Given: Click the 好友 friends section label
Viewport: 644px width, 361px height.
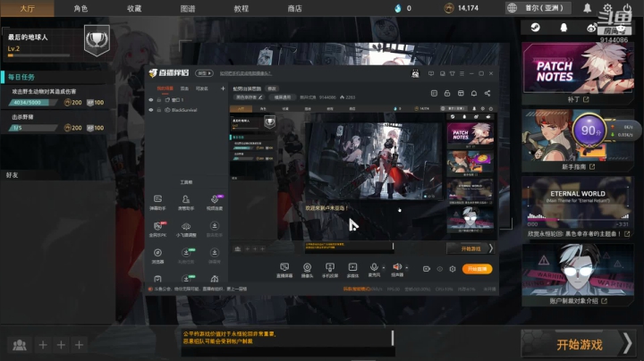Looking at the screenshot, I should point(12,175).
